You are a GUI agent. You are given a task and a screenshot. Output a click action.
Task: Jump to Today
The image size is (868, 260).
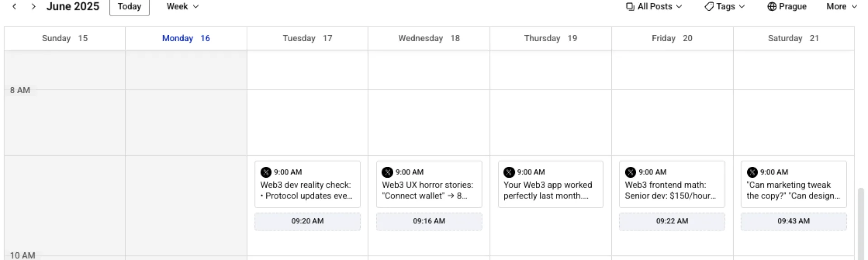pos(129,7)
